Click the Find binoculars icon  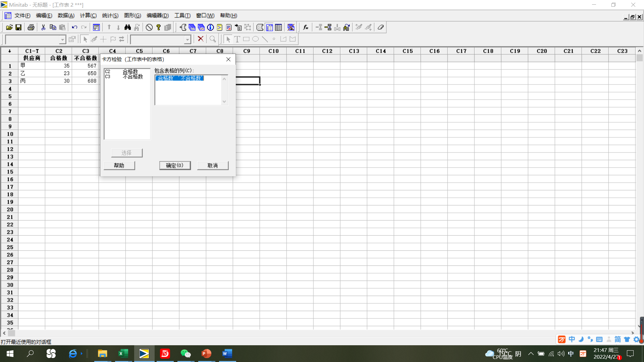127,27
